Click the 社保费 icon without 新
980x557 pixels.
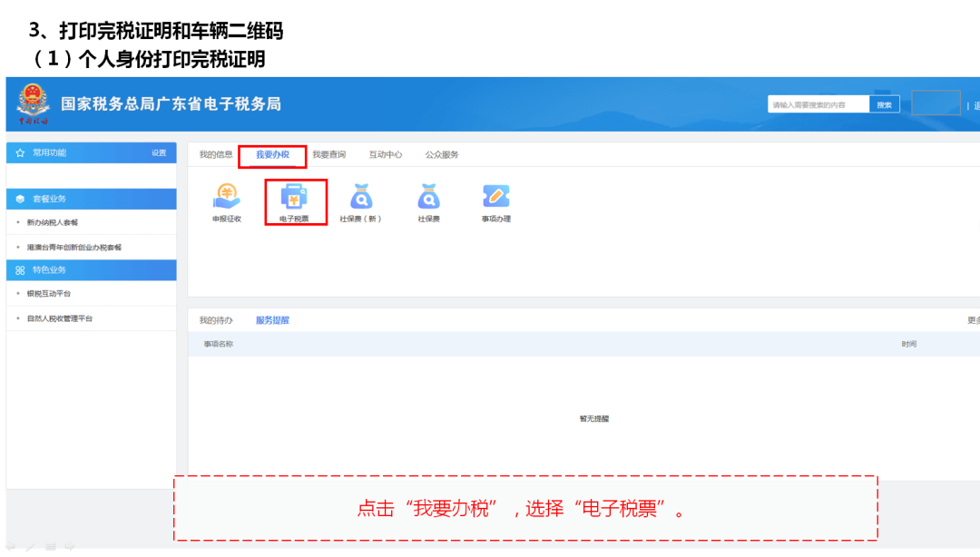pos(428,196)
